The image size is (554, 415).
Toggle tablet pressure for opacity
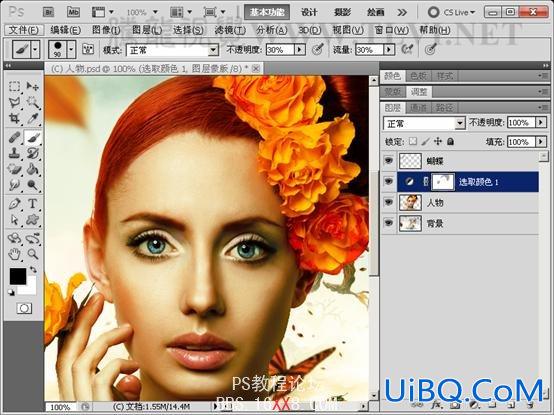[318, 49]
